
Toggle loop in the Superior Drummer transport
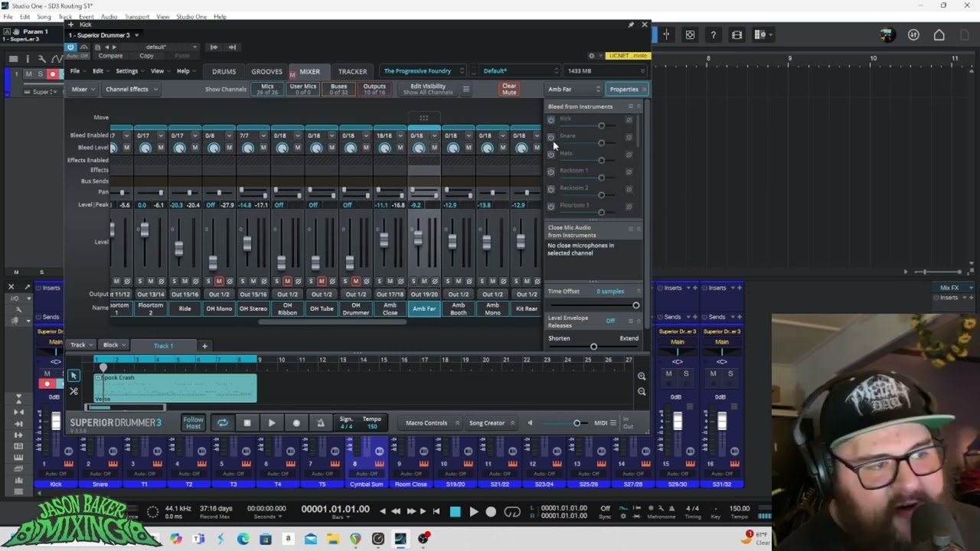click(222, 422)
